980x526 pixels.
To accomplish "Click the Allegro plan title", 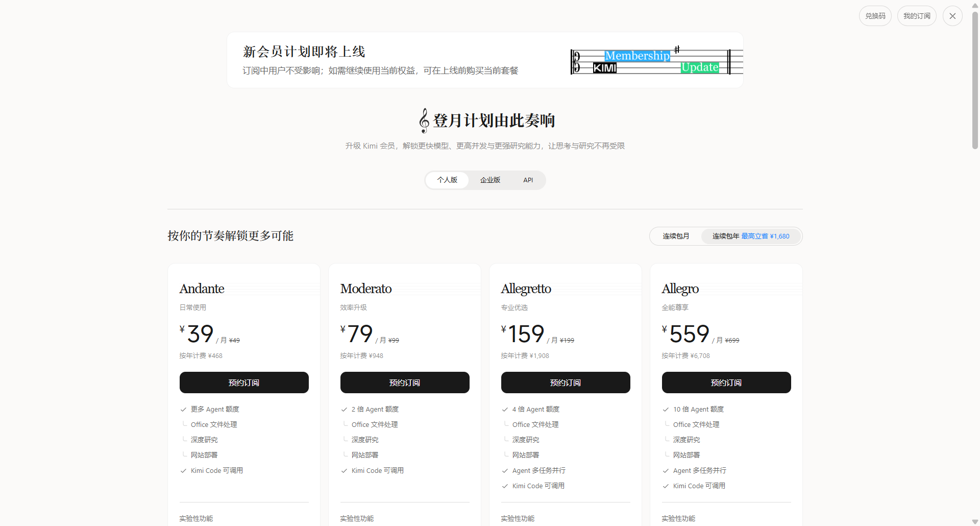I will 680,289.
